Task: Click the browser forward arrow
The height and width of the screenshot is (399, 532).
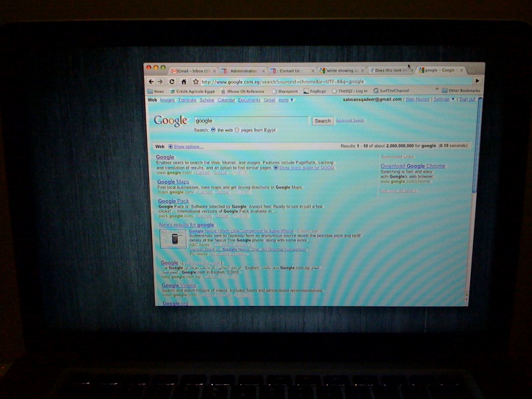Action: pyautogui.click(x=160, y=81)
